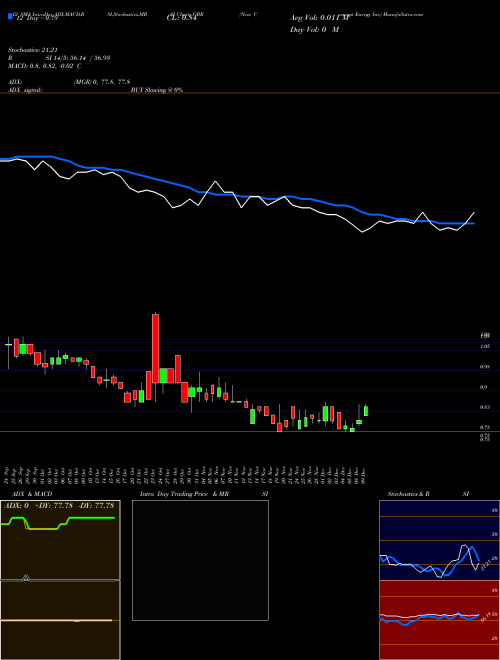Click the 'Stochastics & RSI' panel title

pyautogui.click(x=428, y=493)
